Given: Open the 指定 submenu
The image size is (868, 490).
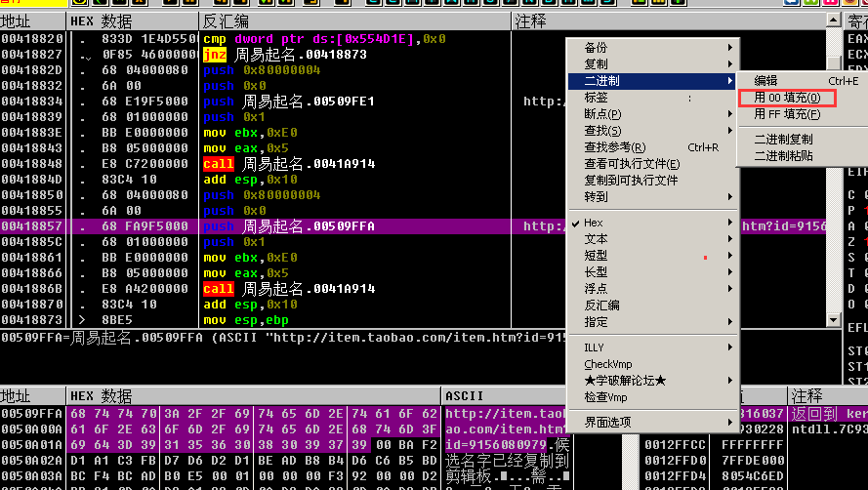Looking at the screenshot, I should 653,322.
